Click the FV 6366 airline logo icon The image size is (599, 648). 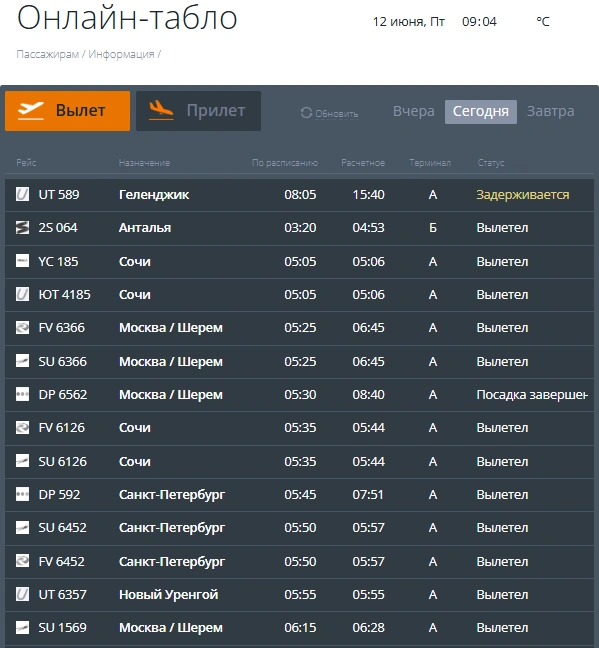click(x=22, y=327)
